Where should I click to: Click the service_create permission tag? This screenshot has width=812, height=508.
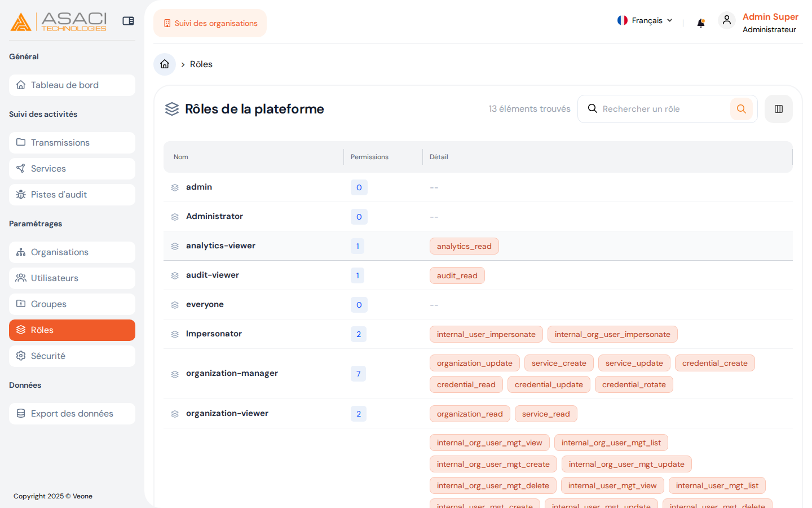point(559,363)
